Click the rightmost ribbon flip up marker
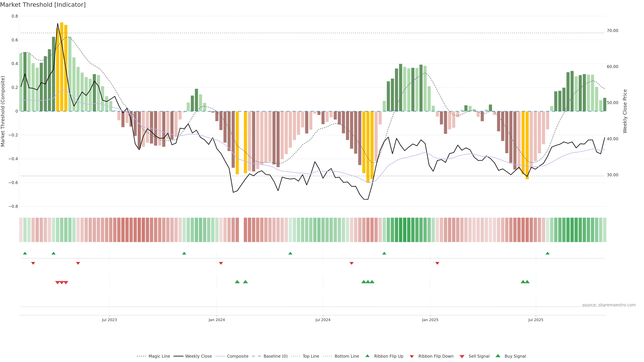 (x=548, y=253)
